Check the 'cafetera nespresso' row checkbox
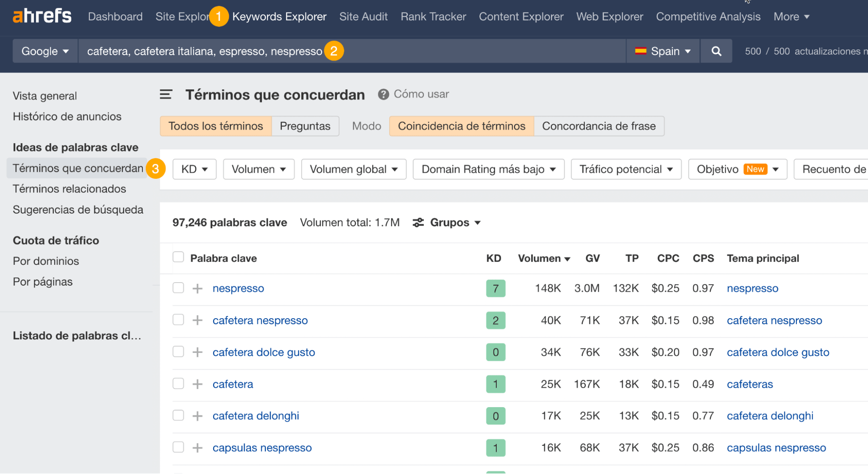 (x=178, y=319)
